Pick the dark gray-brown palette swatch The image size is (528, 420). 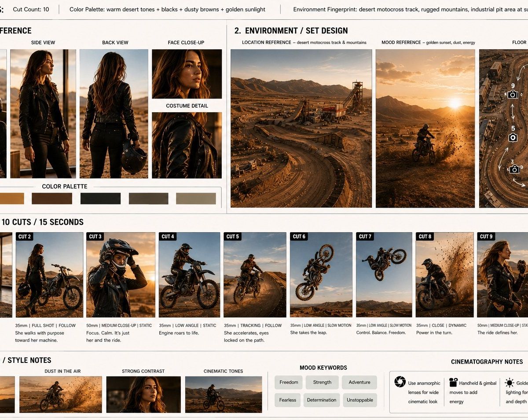[148, 199]
